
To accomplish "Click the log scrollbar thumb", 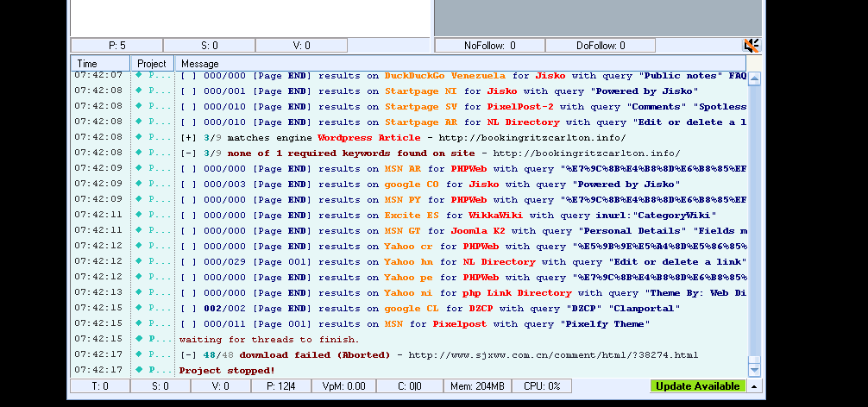I will (x=754, y=360).
